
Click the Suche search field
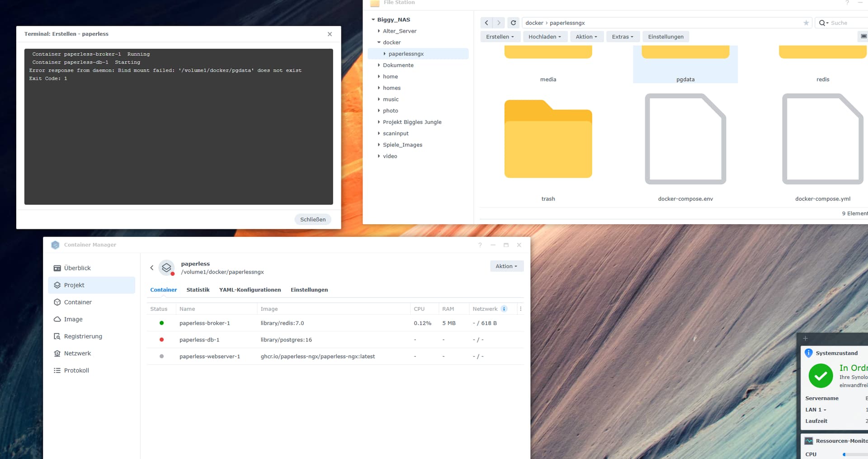[845, 23]
